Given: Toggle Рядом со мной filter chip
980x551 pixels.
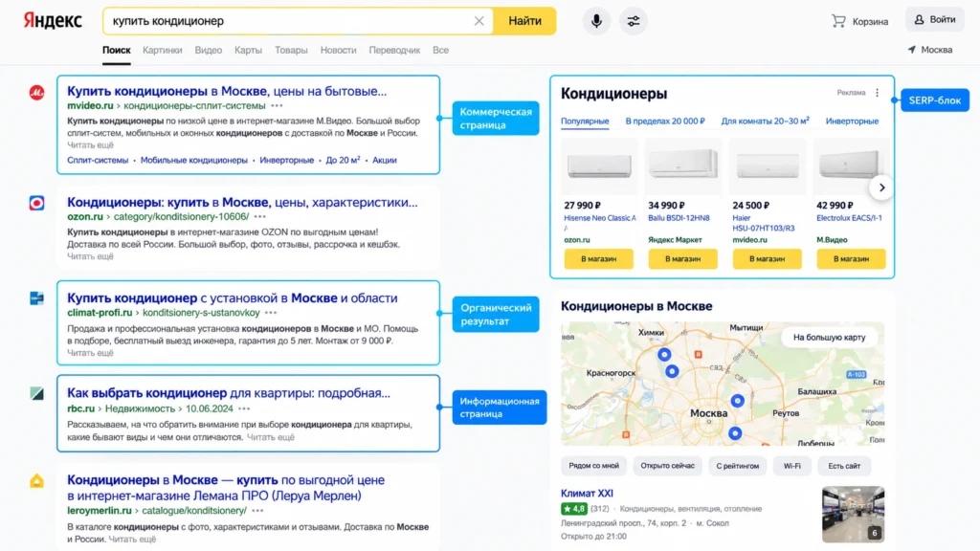Looking at the screenshot, I should pos(593,466).
